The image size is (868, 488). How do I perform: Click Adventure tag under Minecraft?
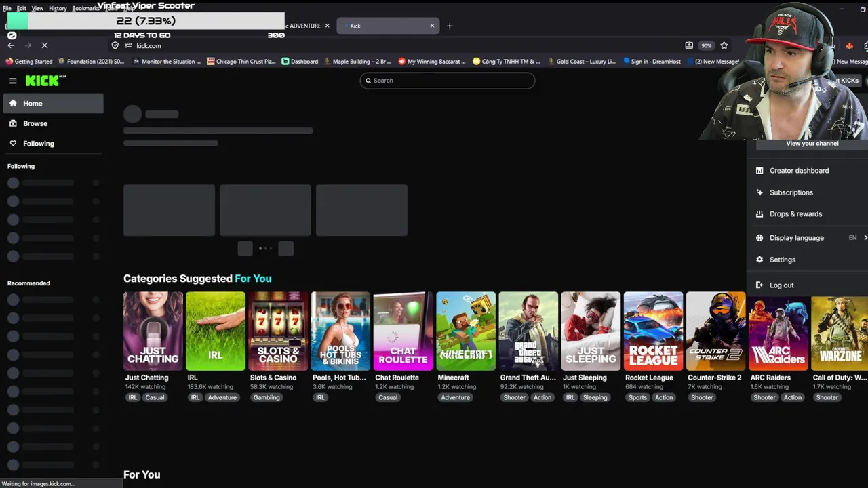[455, 398]
